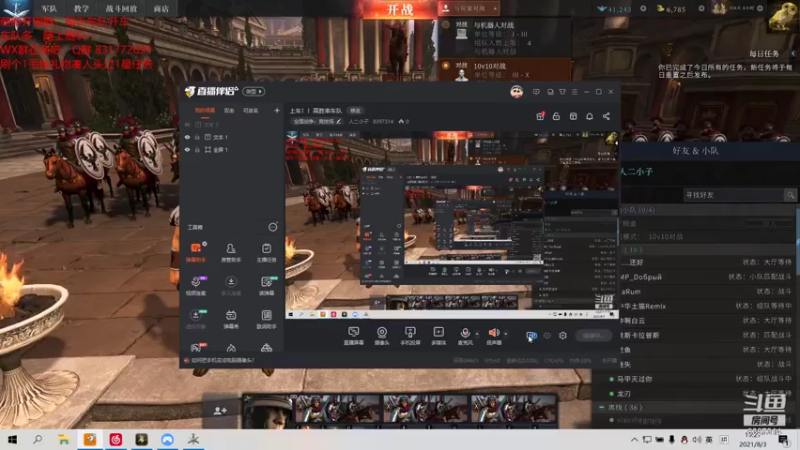The height and width of the screenshot is (450, 800).
Task: Click the blue screen-share icon beside the eye
Action: pos(531,335)
